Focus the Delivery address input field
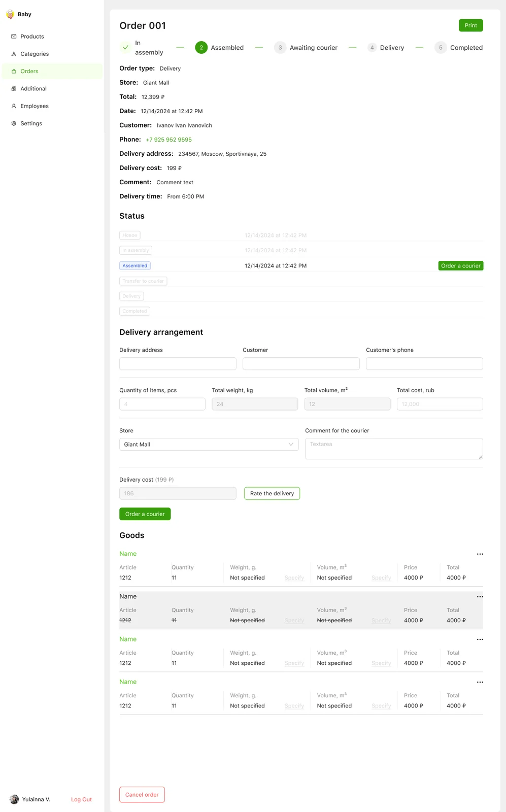The height and width of the screenshot is (812, 506). coord(178,364)
